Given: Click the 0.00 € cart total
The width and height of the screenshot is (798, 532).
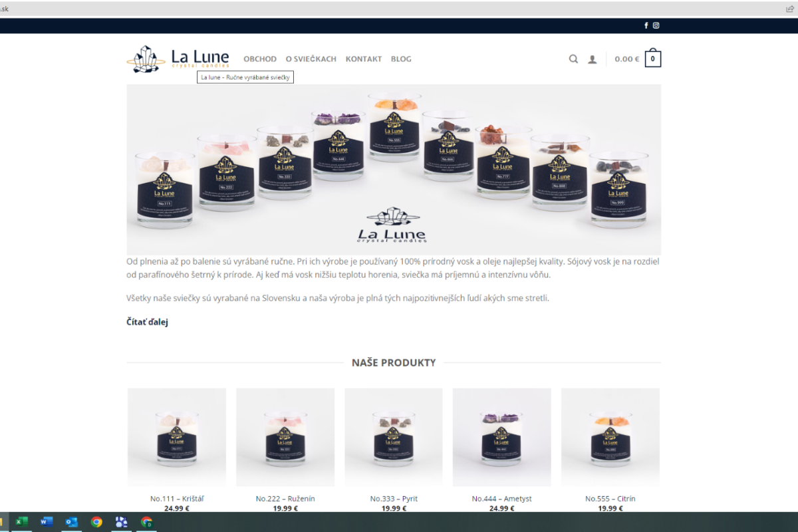Looking at the screenshot, I should pyautogui.click(x=627, y=59).
